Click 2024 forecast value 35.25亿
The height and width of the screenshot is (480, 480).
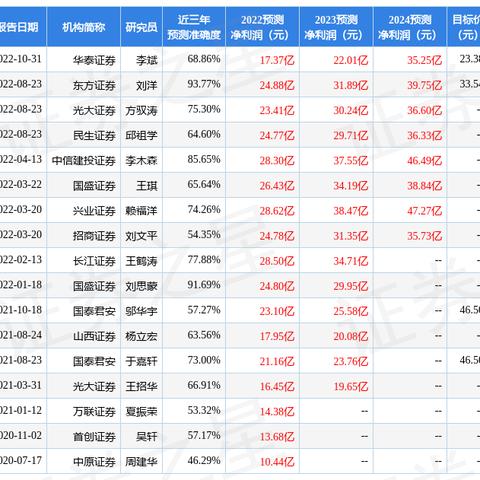point(425,60)
